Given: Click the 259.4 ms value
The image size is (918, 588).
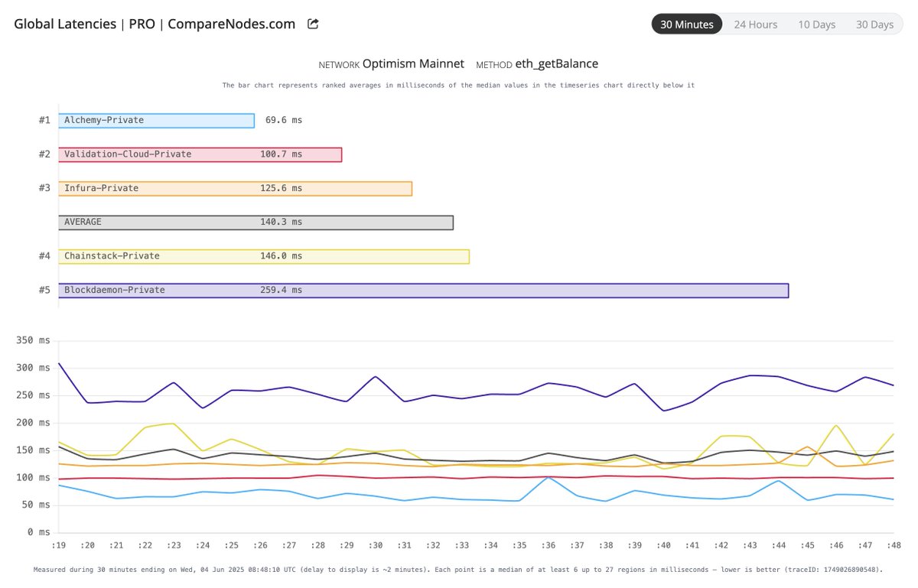Looking at the screenshot, I should [282, 291].
